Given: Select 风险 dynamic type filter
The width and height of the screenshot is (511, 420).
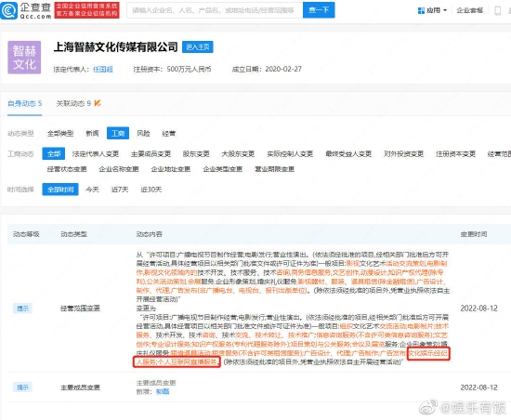Looking at the screenshot, I should pos(143,133).
